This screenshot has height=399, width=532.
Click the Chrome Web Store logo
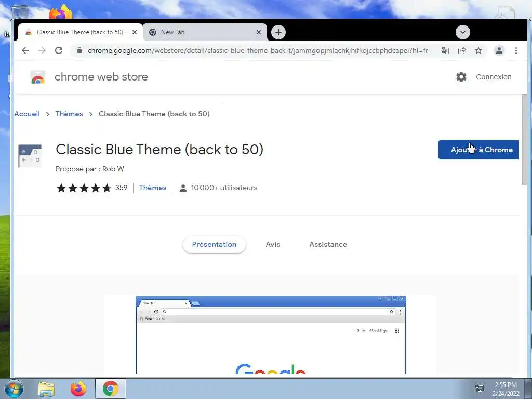click(37, 77)
